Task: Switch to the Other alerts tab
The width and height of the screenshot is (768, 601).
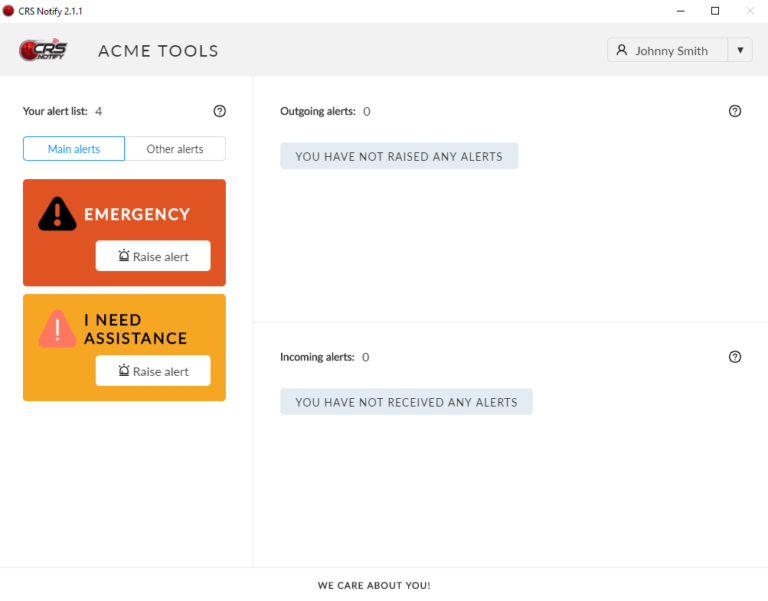Action: [175, 149]
